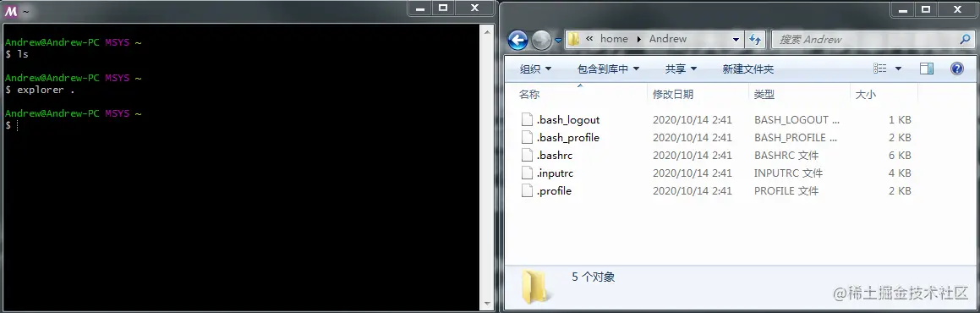Image resolution: width=980 pixels, height=313 pixels.
Task: Open the 共享 menu
Action: click(681, 69)
